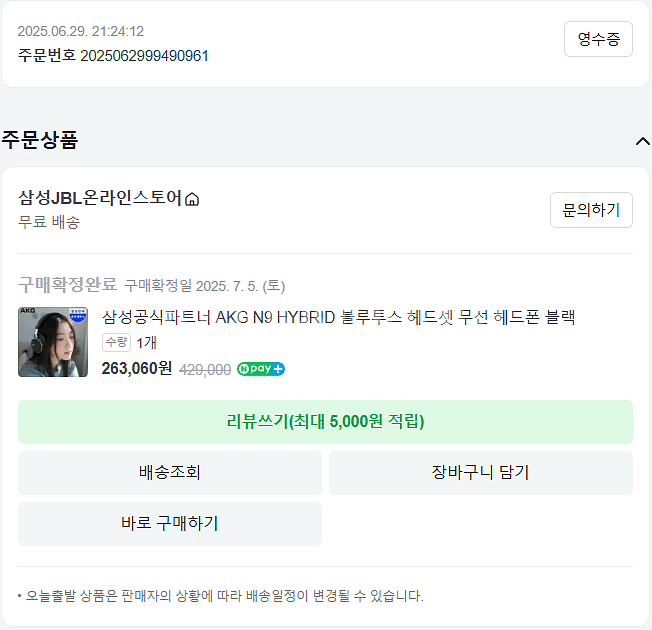This screenshot has height=630, width=652.
Task: Click the 무료 배송 shipping label
Action: [x=49, y=222]
